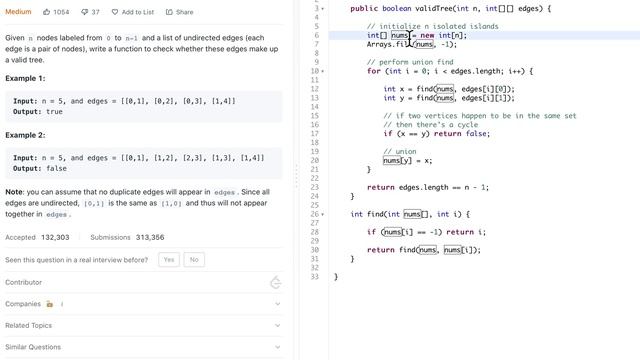Screen dimensions: 640x360
Task: Click the Accepted count 132,303
Action: click(x=55, y=237)
